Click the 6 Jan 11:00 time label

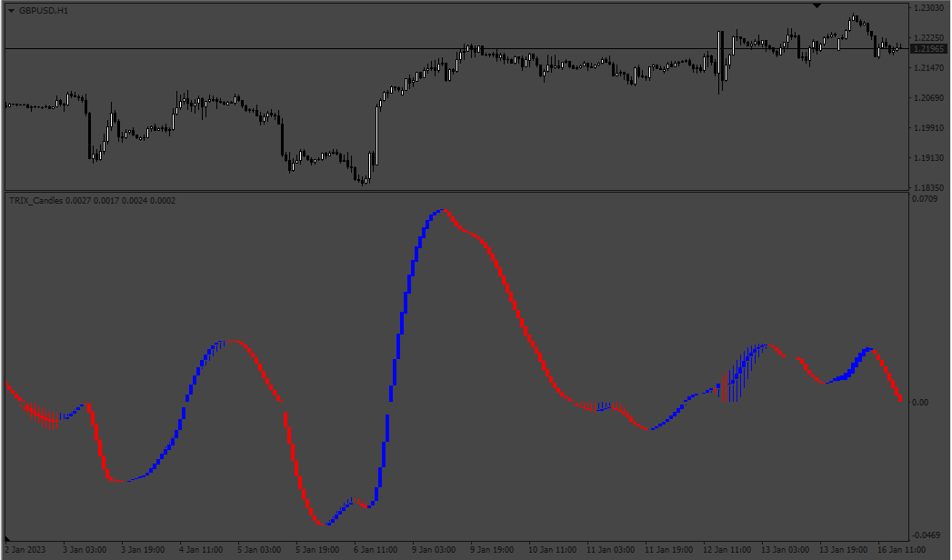tap(376, 550)
